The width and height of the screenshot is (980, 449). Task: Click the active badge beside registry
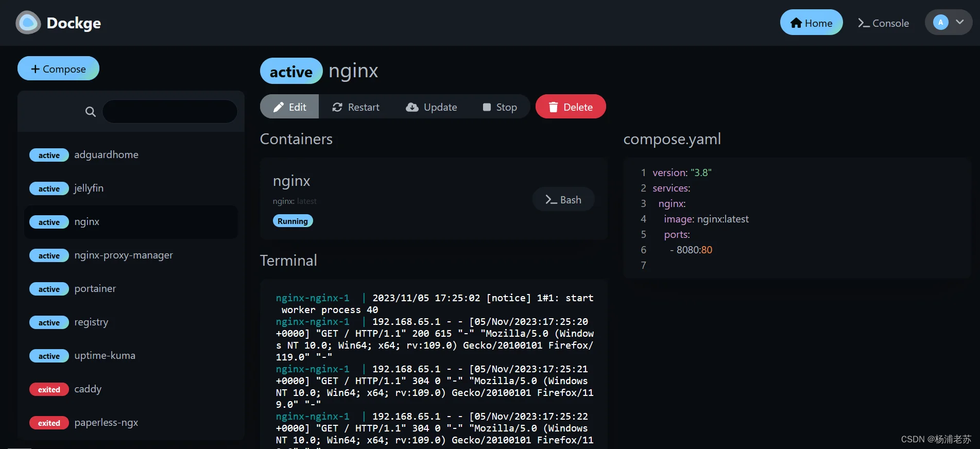[49, 322]
